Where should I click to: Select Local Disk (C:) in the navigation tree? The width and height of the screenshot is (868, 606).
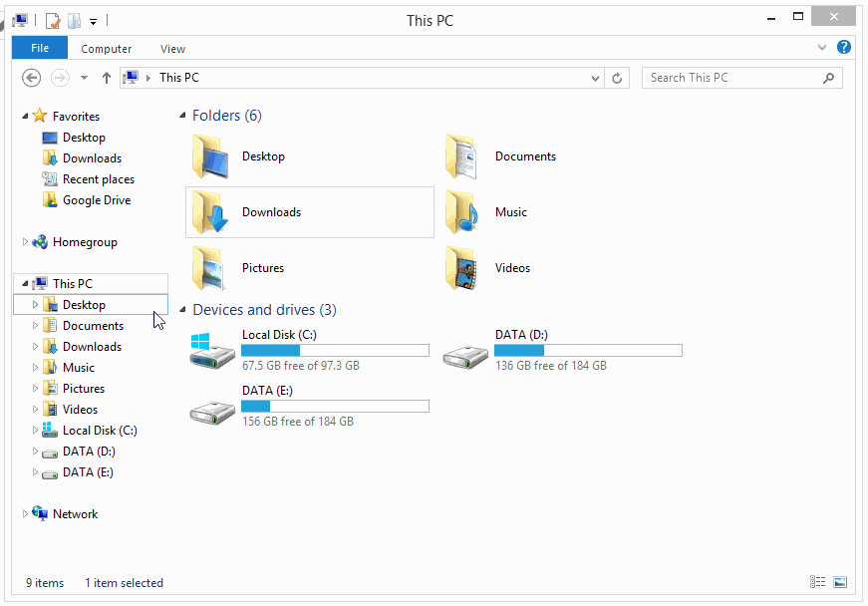coord(100,431)
